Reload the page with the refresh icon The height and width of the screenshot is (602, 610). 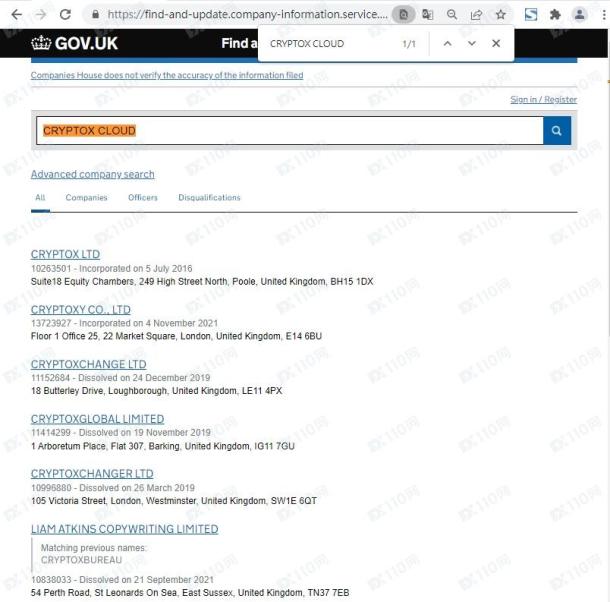(65, 15)
